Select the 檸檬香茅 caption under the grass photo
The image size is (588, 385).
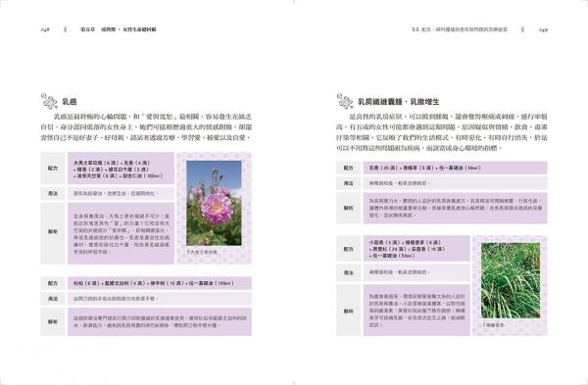coord(494,325)
